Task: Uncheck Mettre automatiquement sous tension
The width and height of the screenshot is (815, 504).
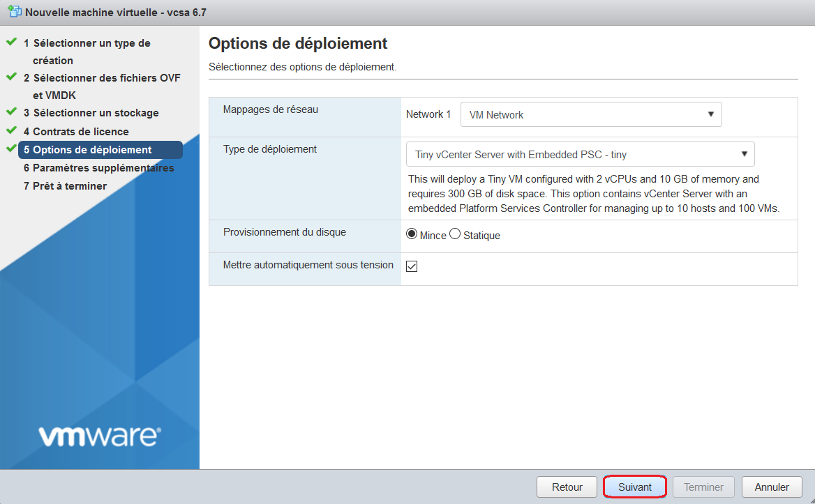Action: (x=412, y=266)
